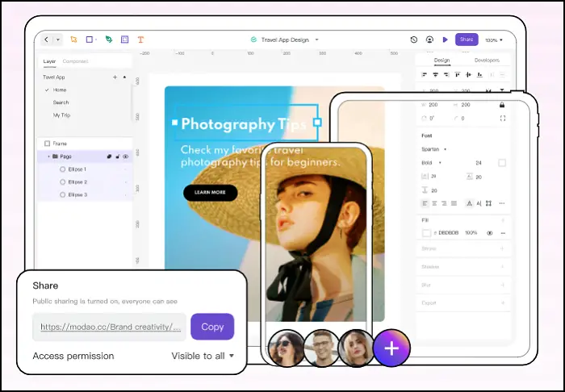The width and height of the screenshot is (565, 392).
Task: Select the Ellipse 2 layer
Action: [x=85, y=181]
